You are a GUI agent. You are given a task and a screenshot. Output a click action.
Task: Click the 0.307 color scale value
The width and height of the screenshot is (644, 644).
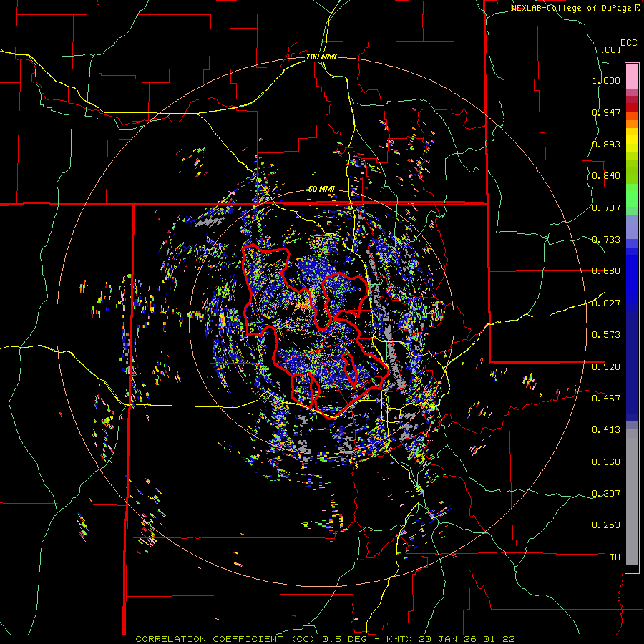pyautogui.click(x=606, y=494)
